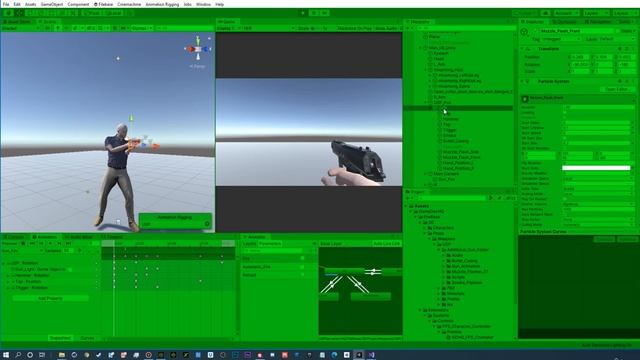640x360 pixels.
Task: Toggle Auto Live Link in Animator
Action: [387, 244]
